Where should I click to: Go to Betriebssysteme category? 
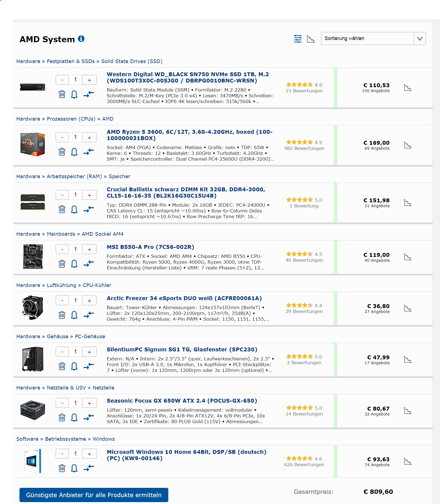(66, 439)
